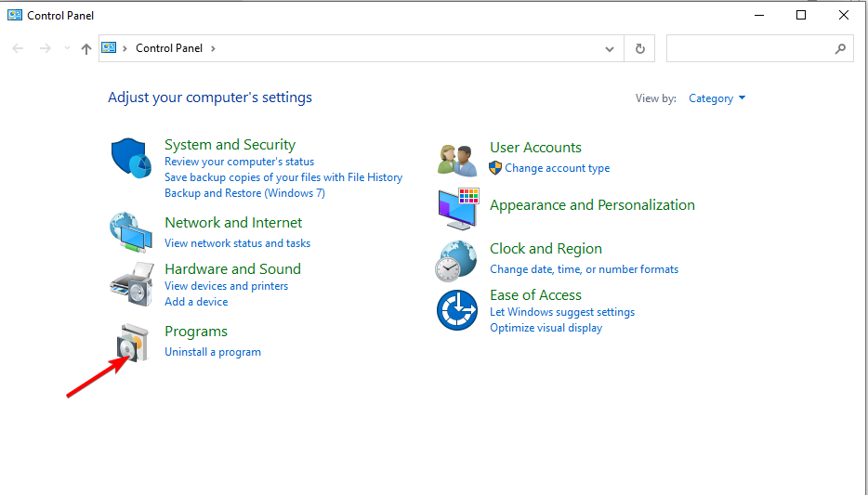
Task: Click the UAC shield beside Change account type
Action: tap(495, 168)
